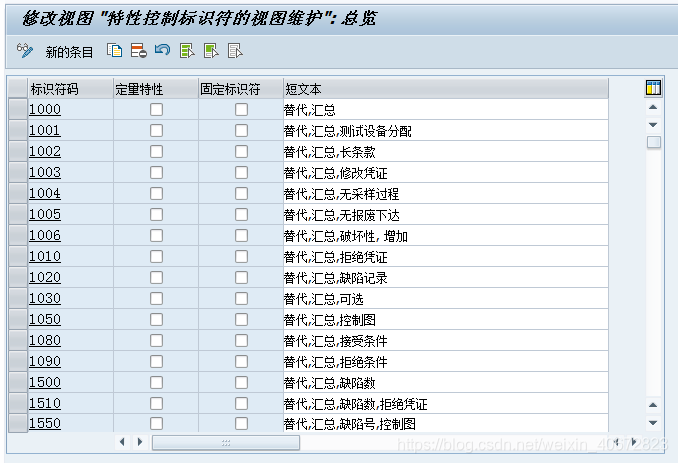This screenshot has height=463, width=678.
Task: Open the table column configuration icon
Action: pos(653,88)
